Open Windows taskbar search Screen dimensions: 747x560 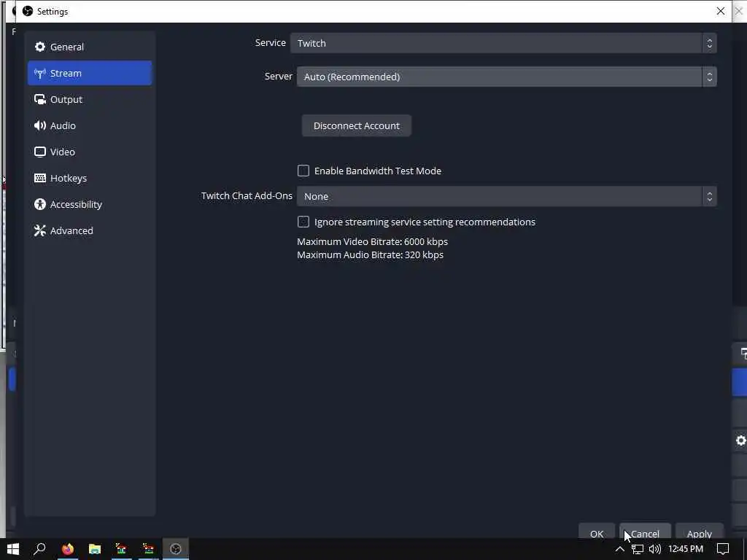point(40,549)
